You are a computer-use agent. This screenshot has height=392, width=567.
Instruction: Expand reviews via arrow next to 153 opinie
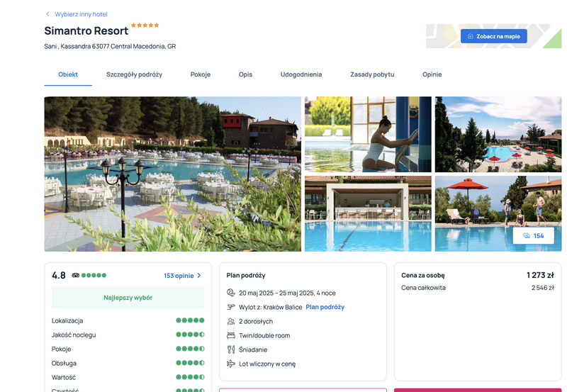199,276
